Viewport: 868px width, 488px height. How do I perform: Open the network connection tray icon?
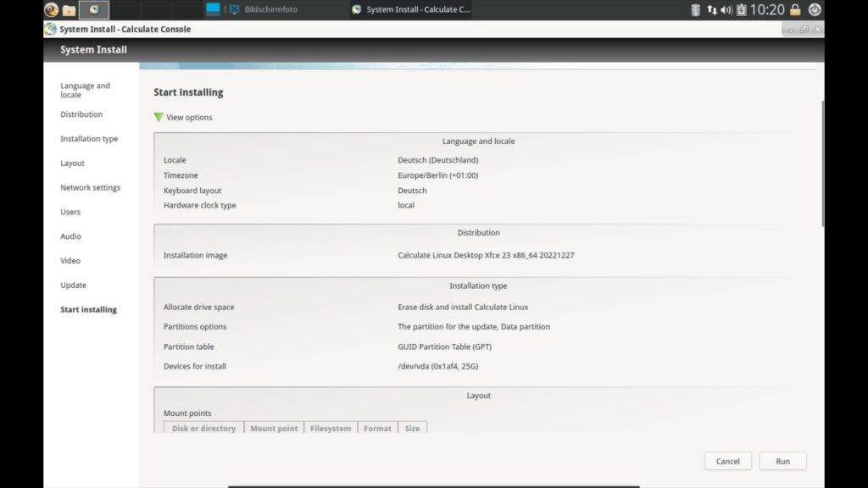(712, 9)
